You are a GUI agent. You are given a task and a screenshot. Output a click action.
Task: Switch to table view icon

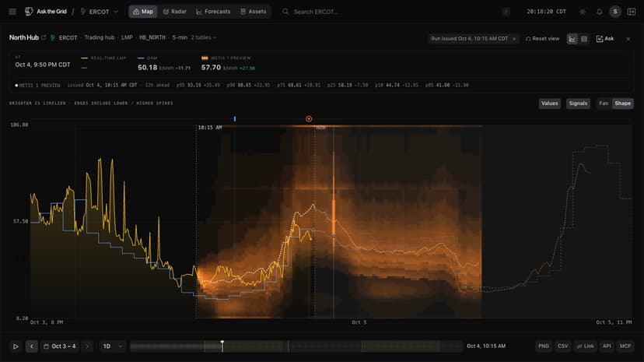click(x=584, y=39)
